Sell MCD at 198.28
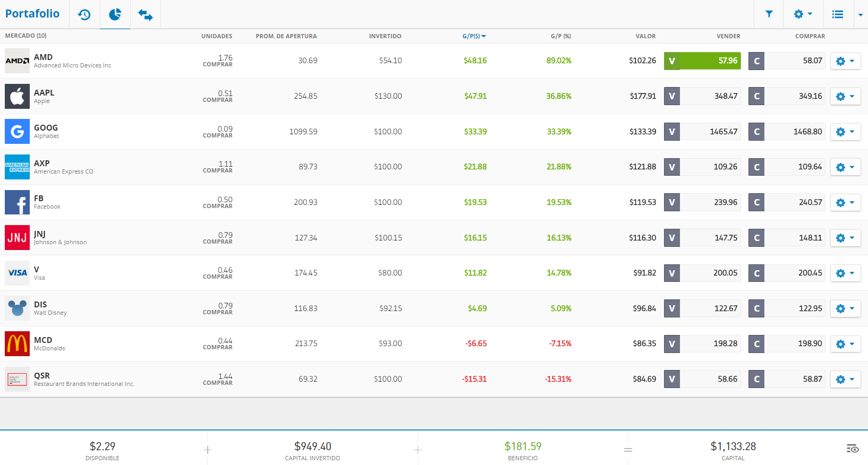Screen dimensions: 868x465 click(x=702, y=344)
